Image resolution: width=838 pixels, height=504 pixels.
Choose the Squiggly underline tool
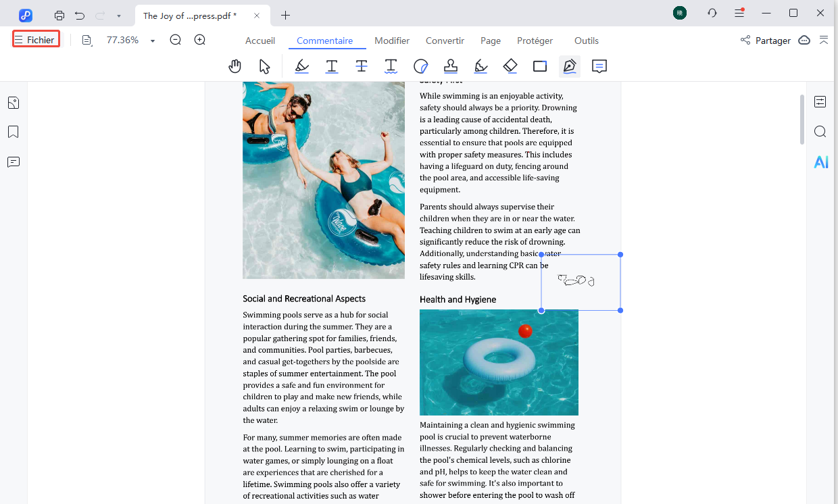(x=391, y=66)
